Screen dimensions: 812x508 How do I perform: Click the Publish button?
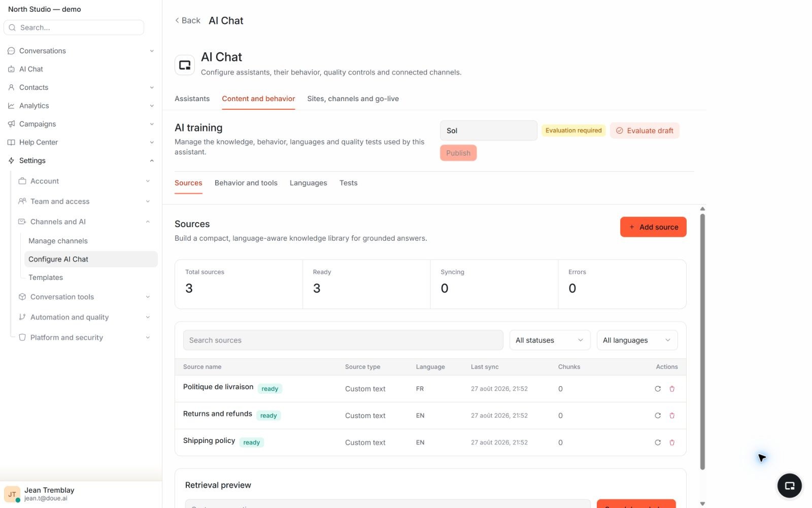point(458,153)
